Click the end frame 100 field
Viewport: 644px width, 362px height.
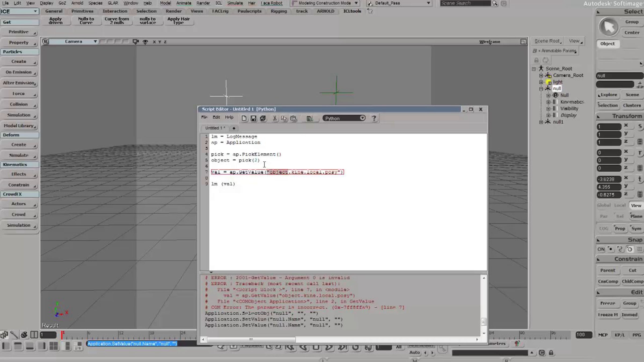[584, 335]
